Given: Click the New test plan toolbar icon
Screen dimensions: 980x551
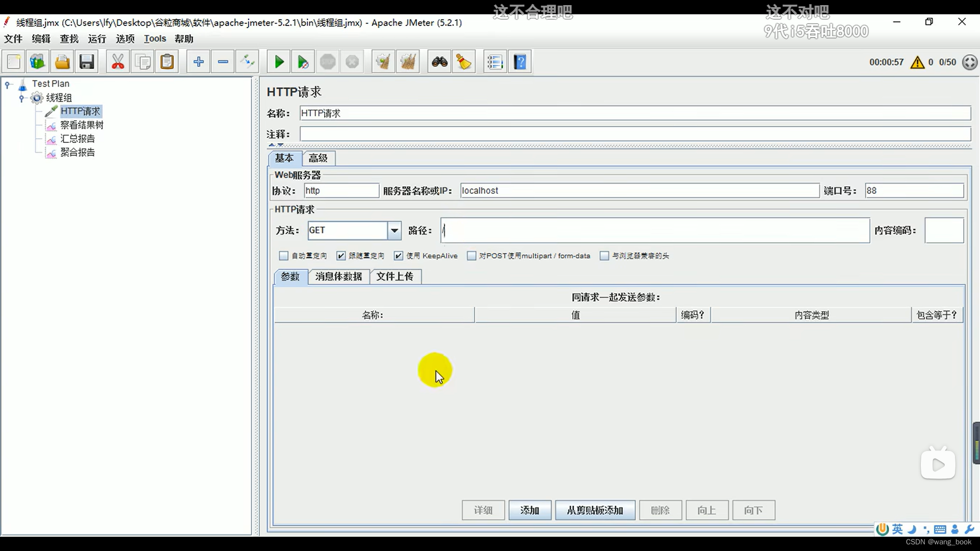Looking at the screenshot, I should pos(14,62).
